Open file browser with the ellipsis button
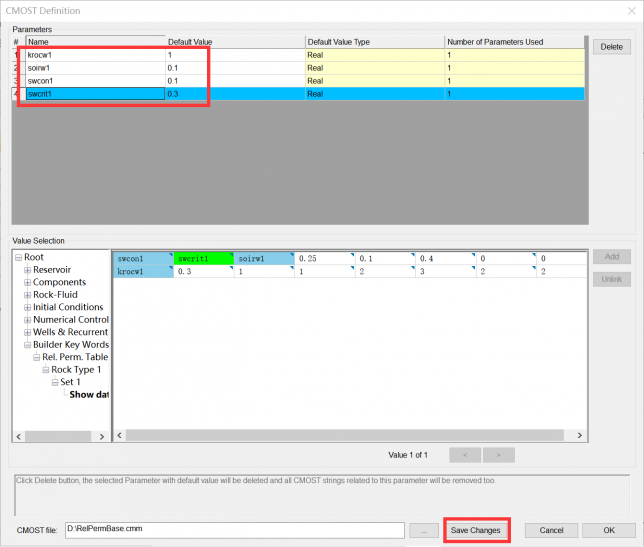The image size is (644, 547). coord(424,530)
